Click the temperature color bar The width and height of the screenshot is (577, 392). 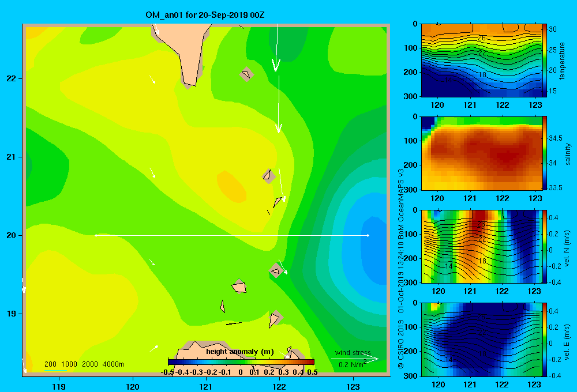point(545,61)
